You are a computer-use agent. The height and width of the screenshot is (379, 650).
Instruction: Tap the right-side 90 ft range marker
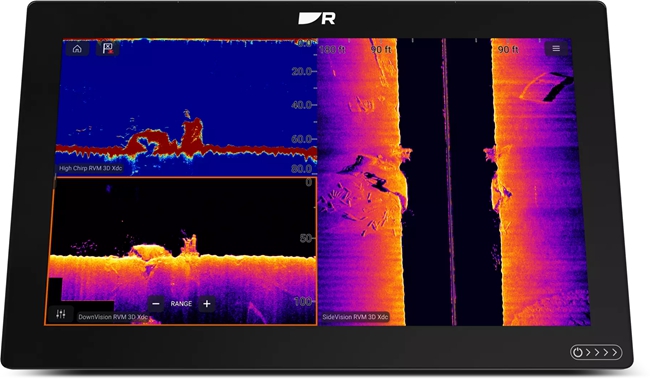(508, 50)
